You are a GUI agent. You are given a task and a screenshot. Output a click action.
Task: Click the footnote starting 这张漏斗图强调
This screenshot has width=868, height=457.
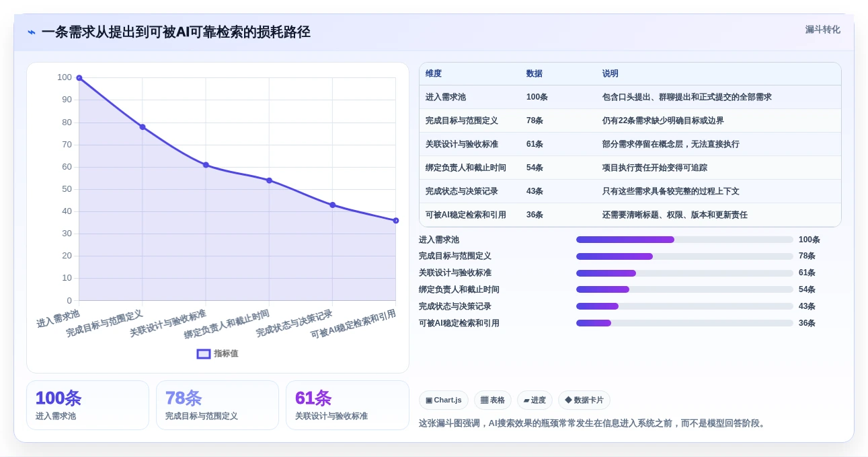pyautogui.click(x=593, y=423)
